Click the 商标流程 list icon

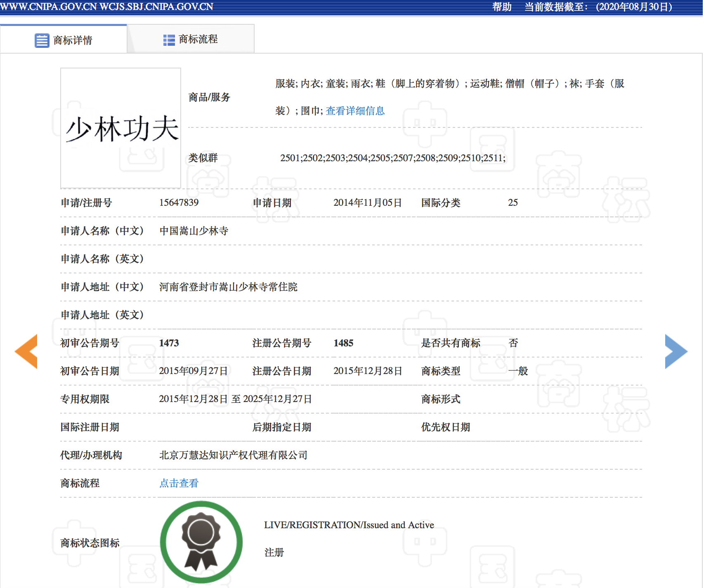[x=169, y=40]
